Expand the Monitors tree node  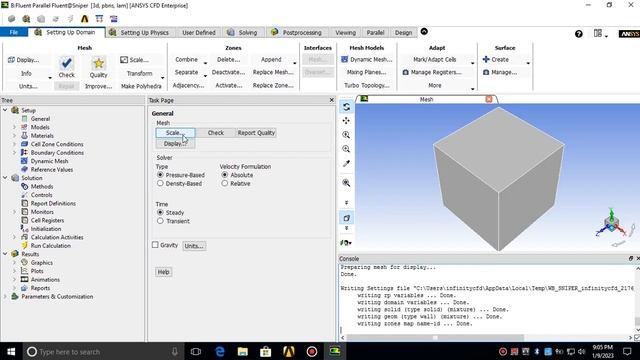coord(15,212)
